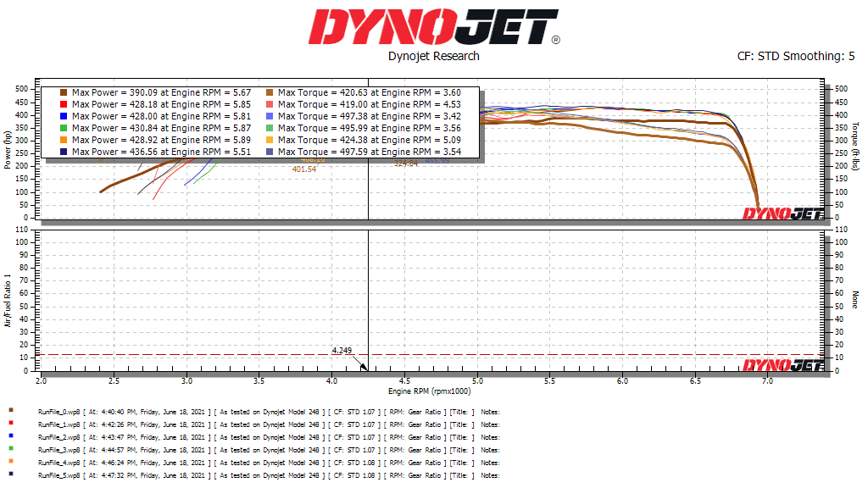
Task: Click the green marker beside RunFile_3.wp8
Action: coord(11,448)
